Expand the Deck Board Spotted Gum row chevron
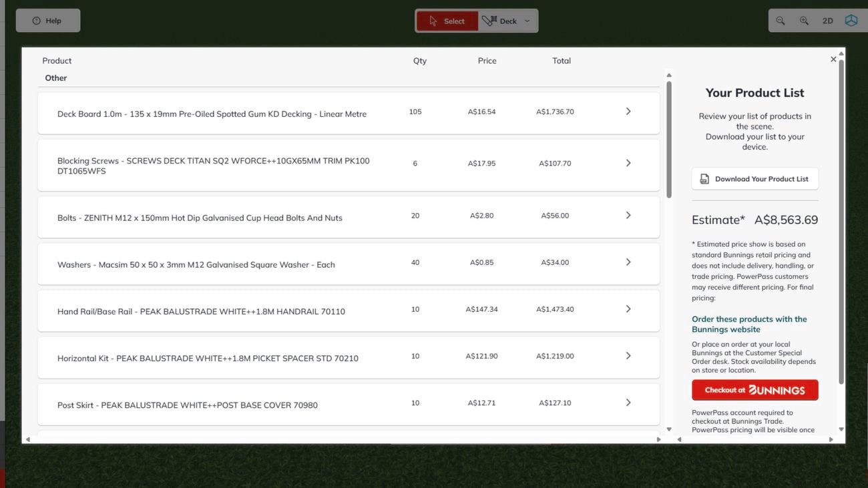 628,111
